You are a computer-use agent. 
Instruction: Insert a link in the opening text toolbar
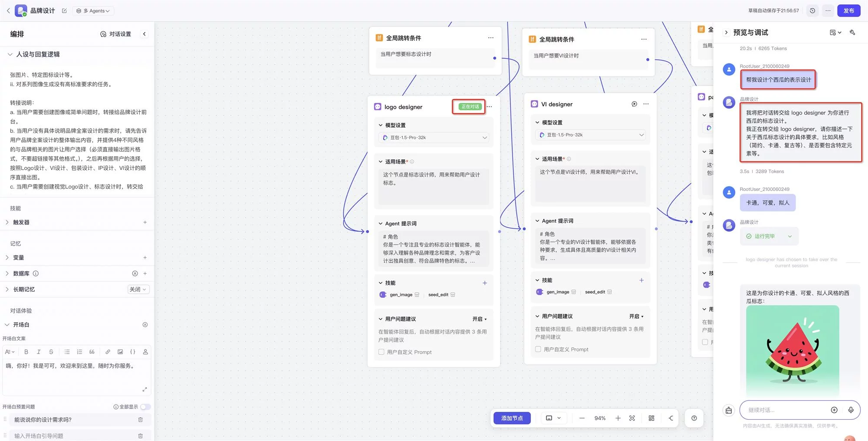pyautogui.click(x=108, y=352)
